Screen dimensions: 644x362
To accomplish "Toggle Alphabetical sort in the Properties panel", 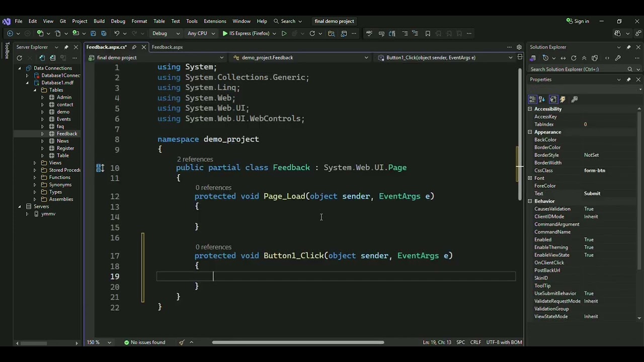I will tap(542, 100).
